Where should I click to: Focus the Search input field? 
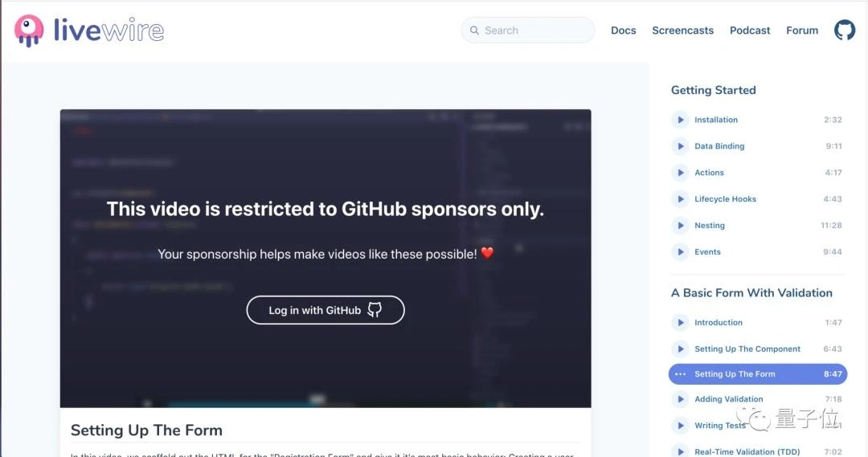528,31
